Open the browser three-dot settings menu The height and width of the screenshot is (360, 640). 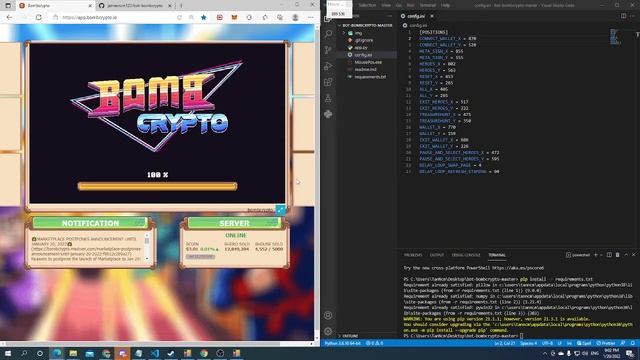tap(311, 18)
